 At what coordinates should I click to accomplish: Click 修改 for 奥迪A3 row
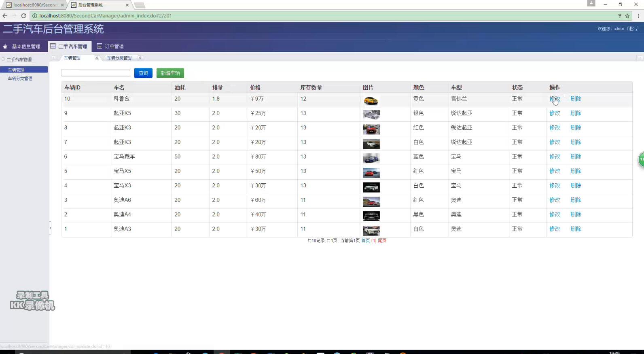tap(555, 229)
